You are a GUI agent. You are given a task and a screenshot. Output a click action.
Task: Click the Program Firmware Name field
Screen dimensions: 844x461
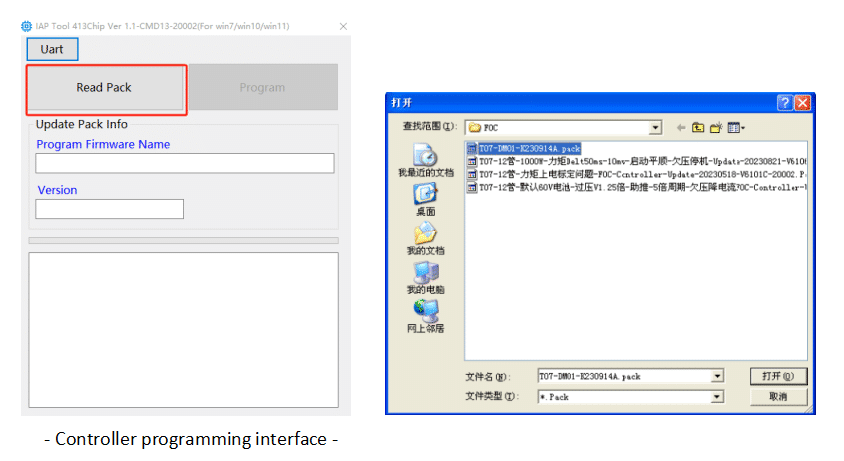tap(185, 163)
